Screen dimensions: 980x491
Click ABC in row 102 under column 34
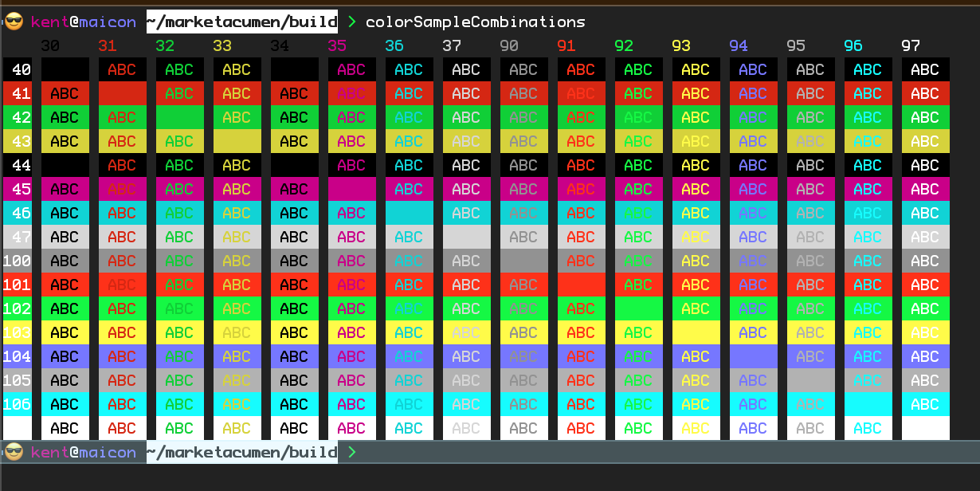(294, 308)
